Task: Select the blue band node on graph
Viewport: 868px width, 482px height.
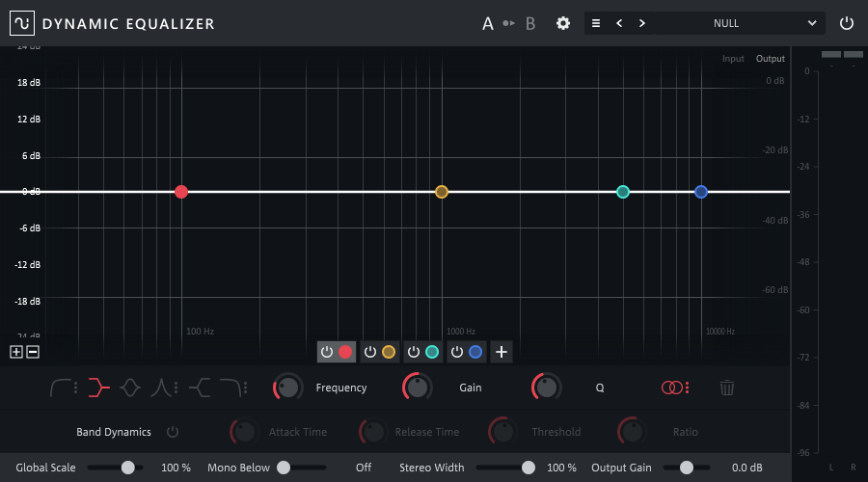Action: pyautogui.click(x=701, y=192)
